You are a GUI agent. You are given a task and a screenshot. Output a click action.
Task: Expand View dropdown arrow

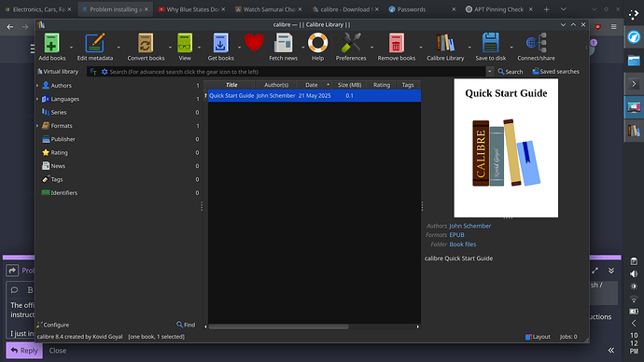[199, 48]
